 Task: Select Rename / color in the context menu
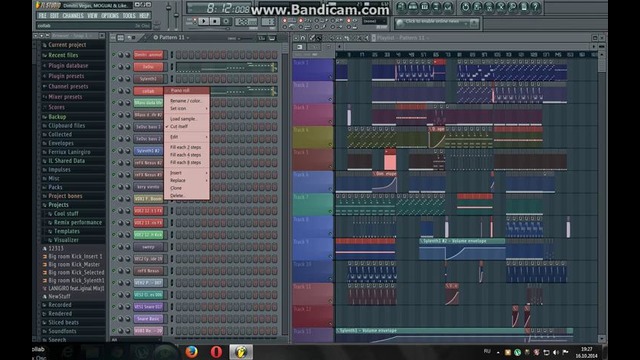187,101
